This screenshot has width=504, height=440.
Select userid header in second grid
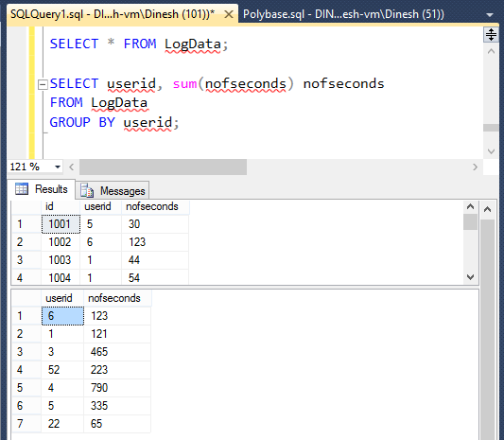[x=62, y=298]
